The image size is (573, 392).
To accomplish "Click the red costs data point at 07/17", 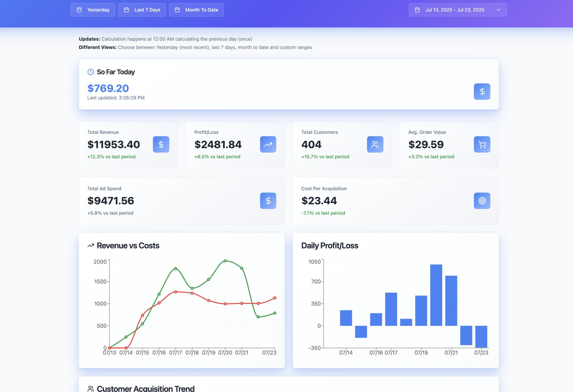I will tap(175, 292).
